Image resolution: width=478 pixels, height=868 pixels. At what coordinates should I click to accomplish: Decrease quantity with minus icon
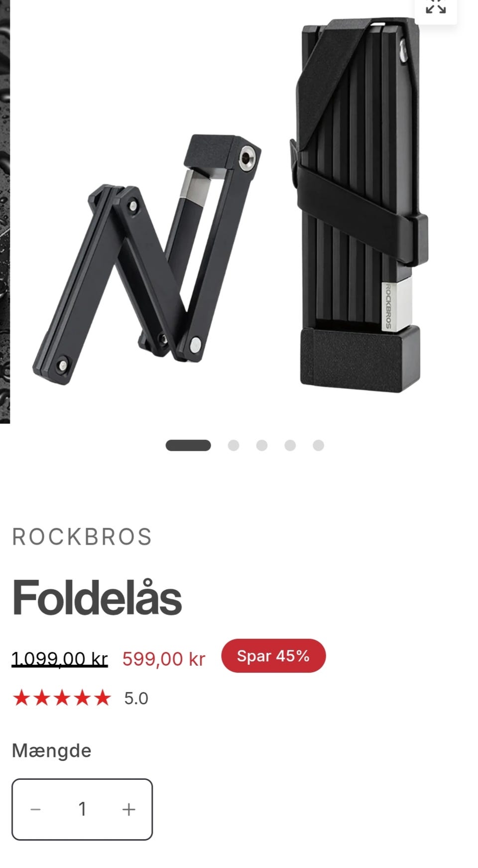coord(35,809)
